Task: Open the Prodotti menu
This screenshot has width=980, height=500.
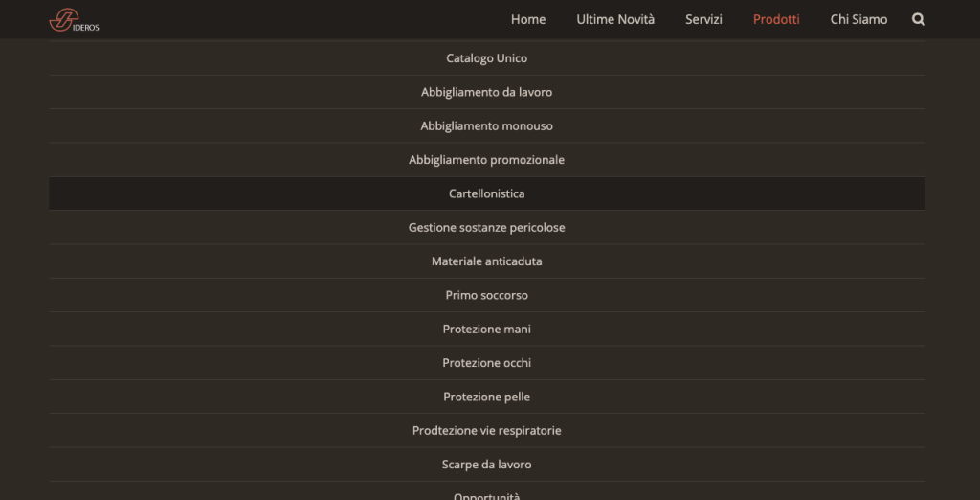Action: (x=776, y=19)
